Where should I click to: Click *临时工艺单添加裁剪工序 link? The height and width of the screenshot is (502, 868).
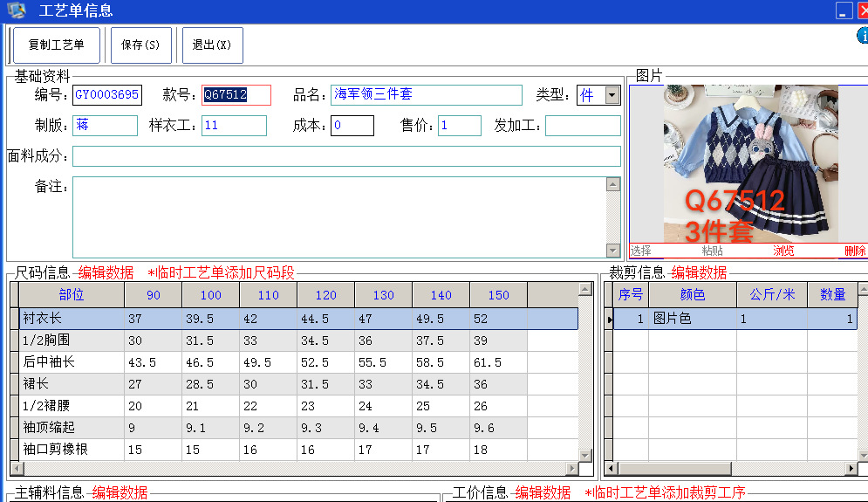(665, 492)
